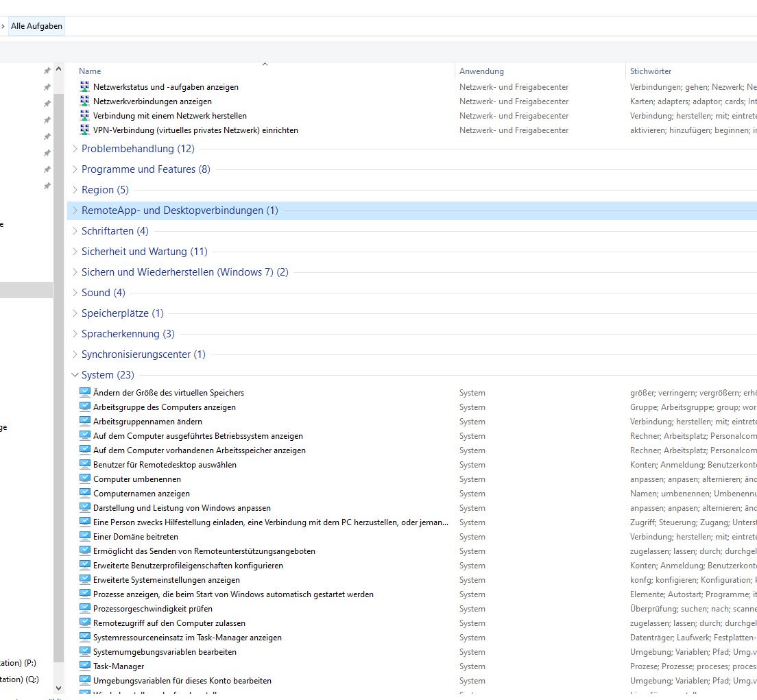The image size is (757, 700).
Task: Open 'Prozessorgeschwindigkeit prüfen' task
Action: click(152, 608)
